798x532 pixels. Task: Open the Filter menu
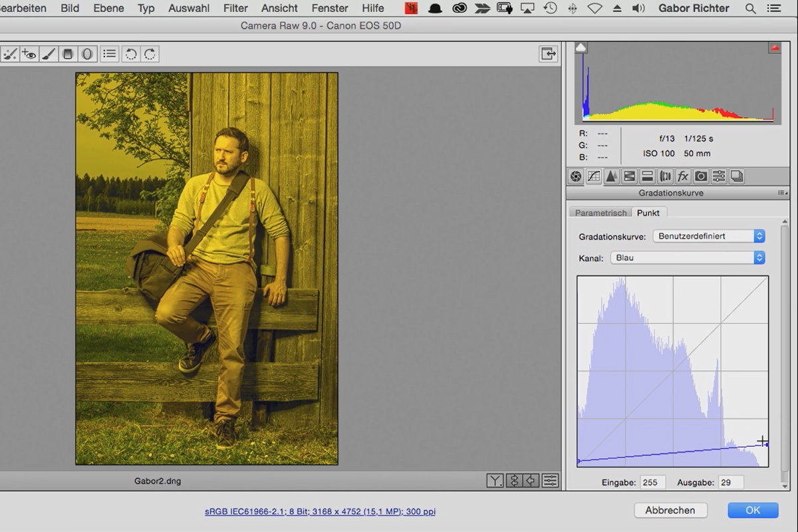(x=235, y=8)
